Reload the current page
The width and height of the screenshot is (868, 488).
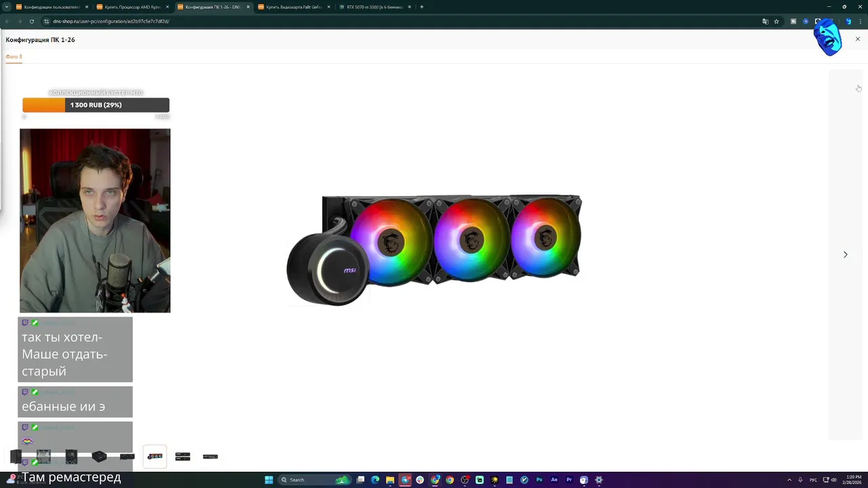(x=31, y=21)
